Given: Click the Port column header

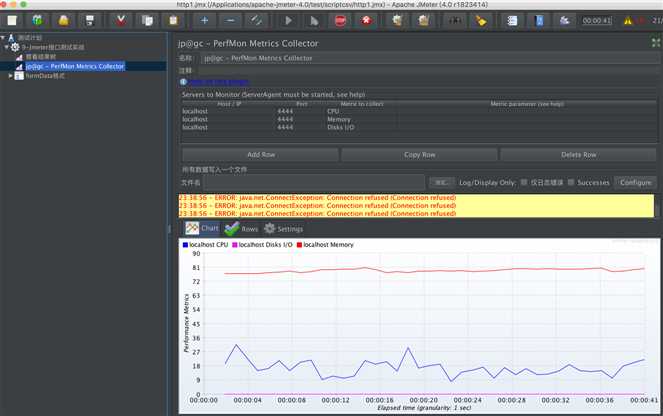Looking at the screenshot, I should 301,104.
